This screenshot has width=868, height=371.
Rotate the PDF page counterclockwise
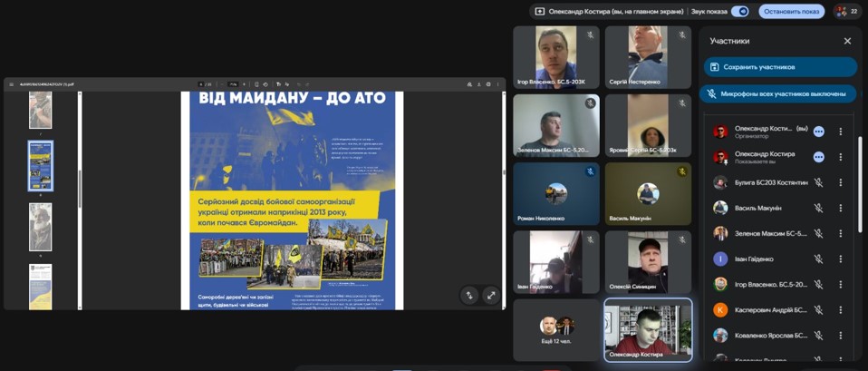click(x=265, y=84)
